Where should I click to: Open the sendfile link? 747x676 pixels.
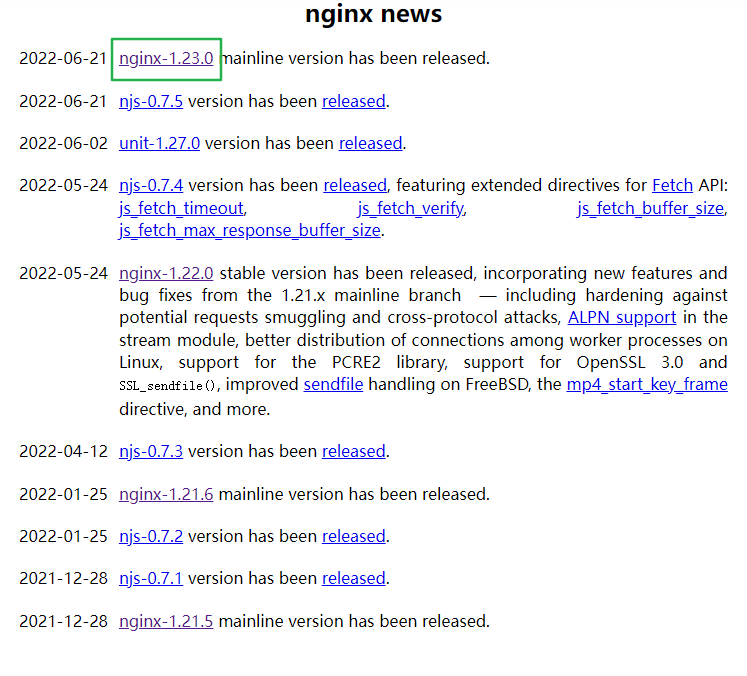click(x=333, y=384)
